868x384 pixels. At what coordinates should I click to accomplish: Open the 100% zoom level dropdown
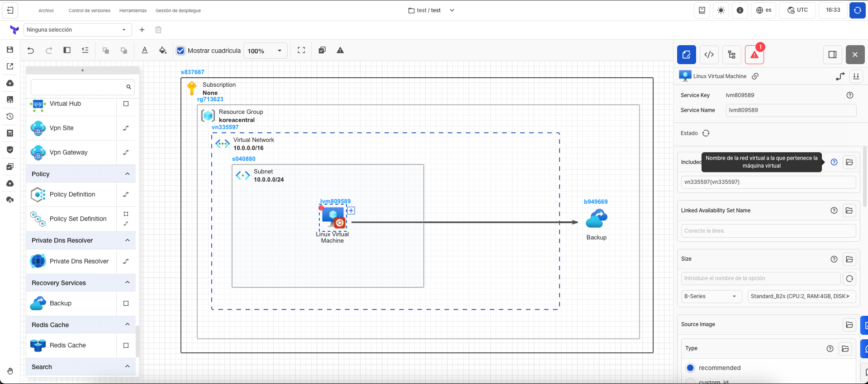click(265, 51)
